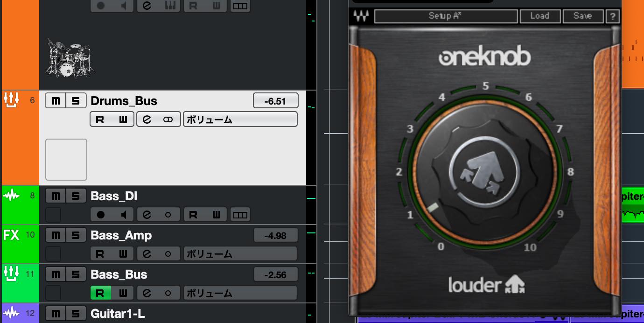Select the Bass_Amp track name
This screenshot has width=644, height=323.
121,235
